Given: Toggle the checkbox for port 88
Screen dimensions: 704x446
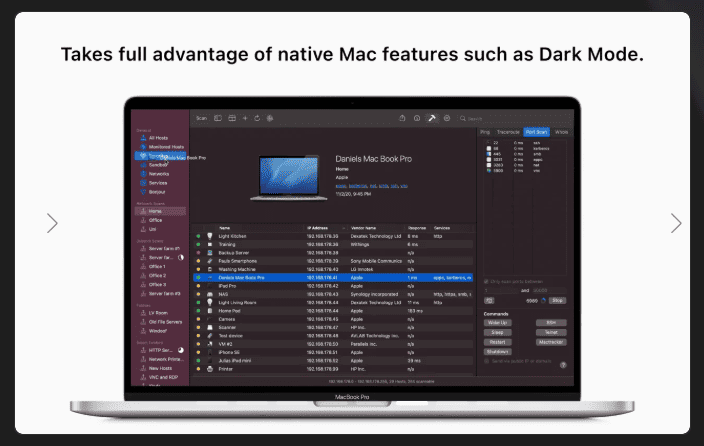Looking at the screenshot, I should click(x=489, y=148).
